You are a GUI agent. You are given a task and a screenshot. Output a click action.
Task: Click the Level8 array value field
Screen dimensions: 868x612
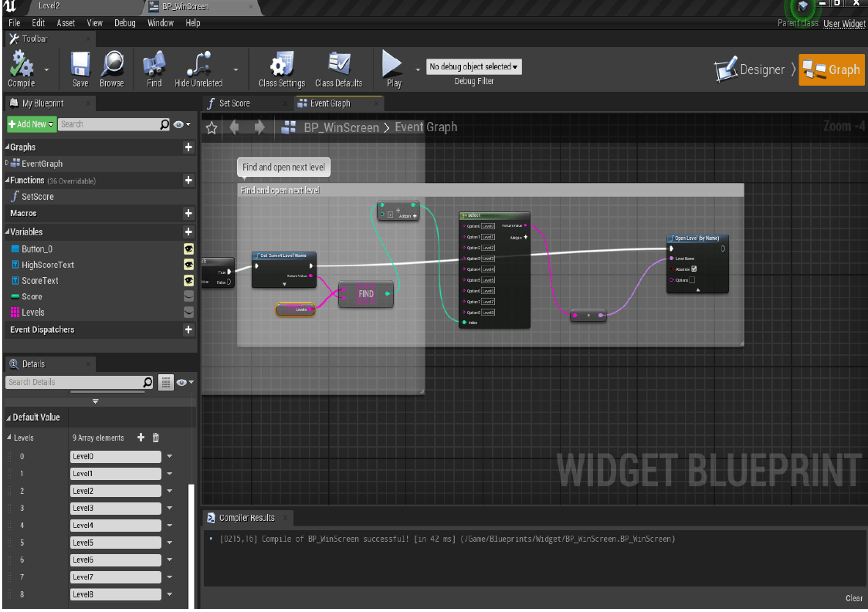[114, 593]
